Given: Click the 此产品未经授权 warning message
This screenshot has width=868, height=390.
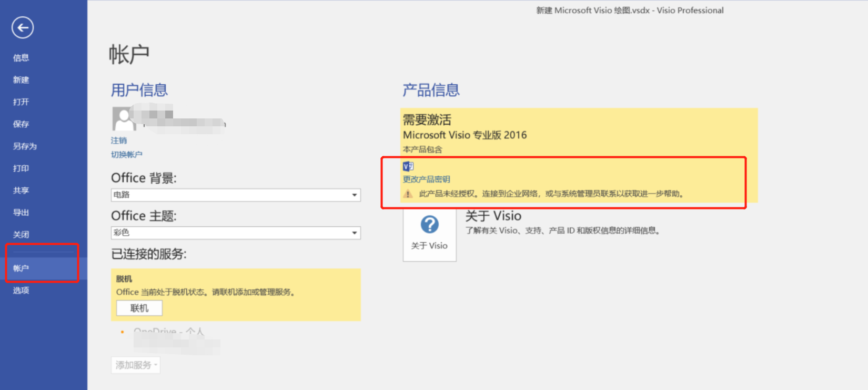Looking at the screenshot, I should (x=551, y=194).
